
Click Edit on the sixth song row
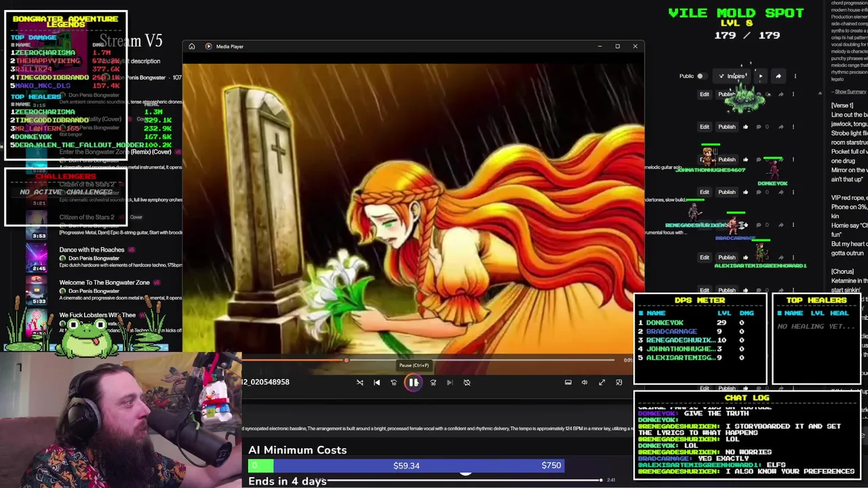(705, 258)
